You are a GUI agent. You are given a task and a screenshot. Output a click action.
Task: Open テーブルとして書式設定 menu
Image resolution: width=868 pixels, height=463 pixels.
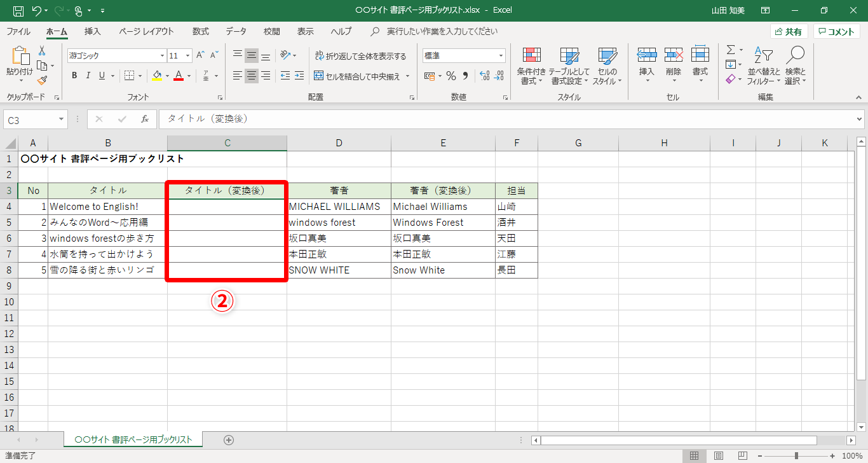(x=569, y=66)
